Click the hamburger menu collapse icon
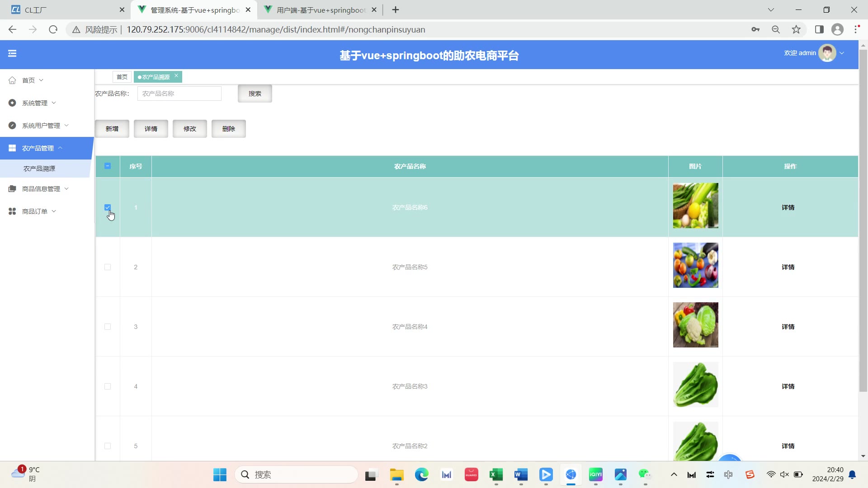Viewport: 868px width, 488px height. [12, 53]
